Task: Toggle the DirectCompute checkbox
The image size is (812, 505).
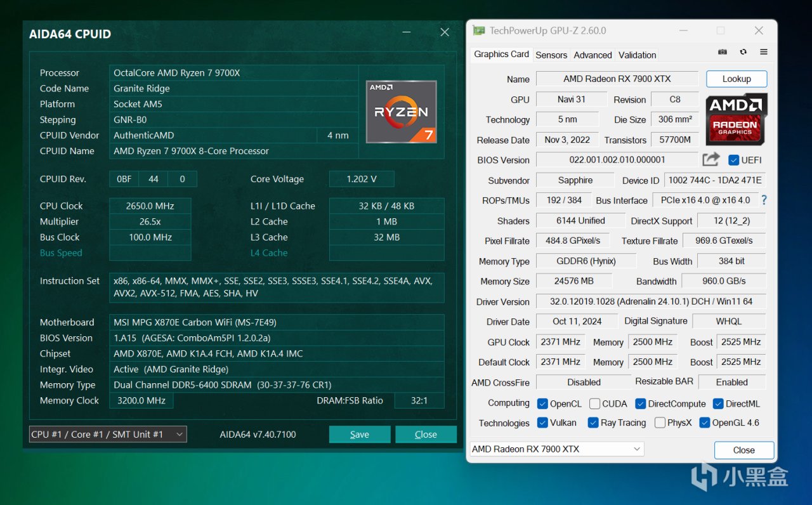Action: coord(641,403)
